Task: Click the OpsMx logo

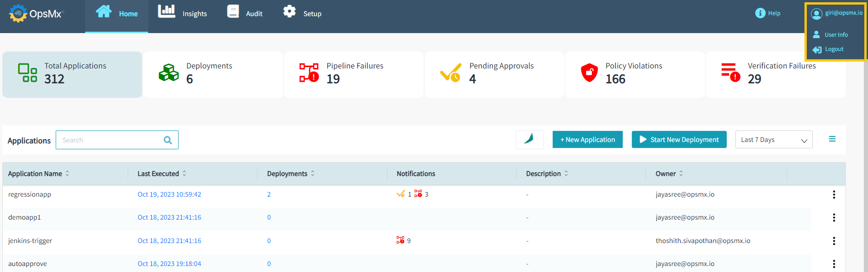Action: 36,14
